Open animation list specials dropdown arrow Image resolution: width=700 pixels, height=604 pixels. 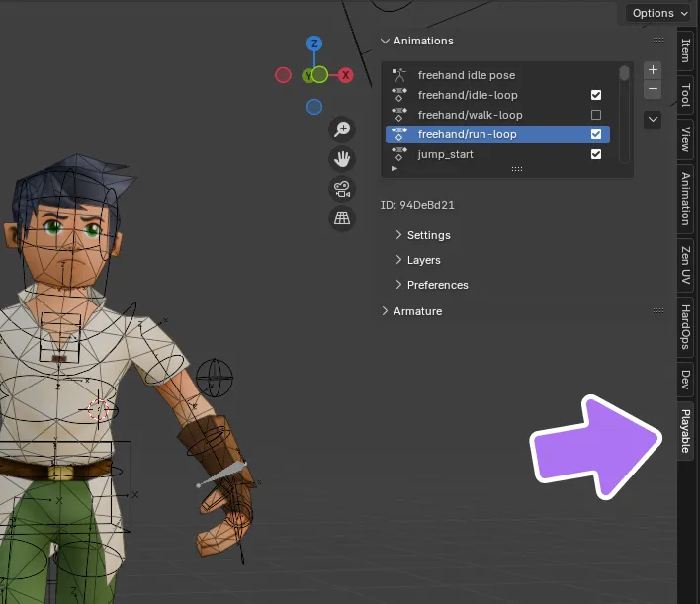click(653, 119)
